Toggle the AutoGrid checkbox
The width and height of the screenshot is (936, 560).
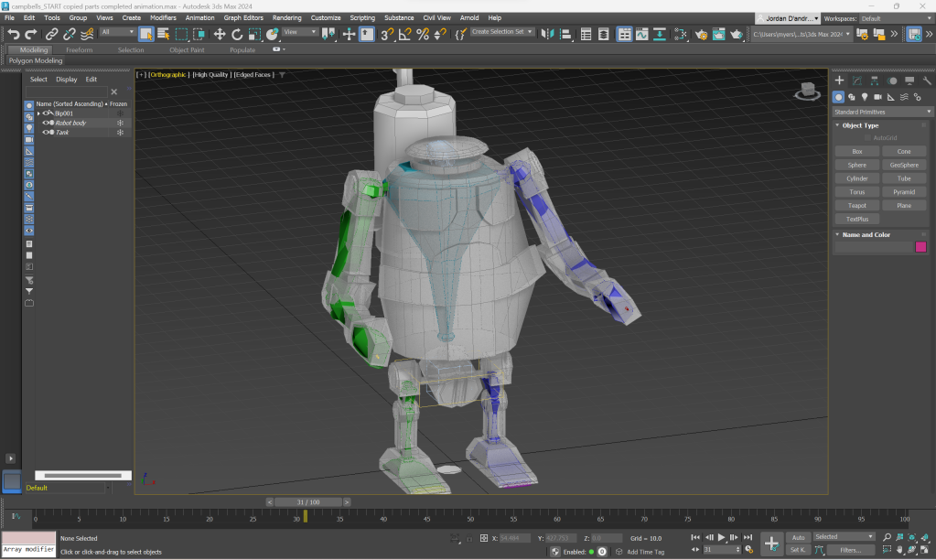coord(868,137)
